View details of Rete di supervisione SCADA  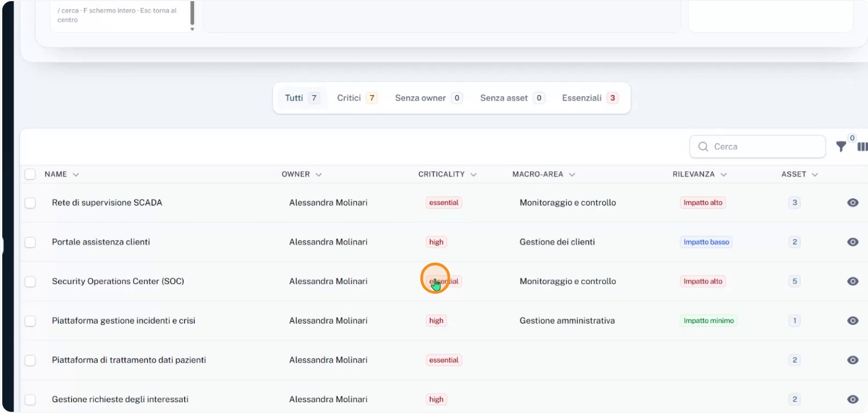coord(853,203)
